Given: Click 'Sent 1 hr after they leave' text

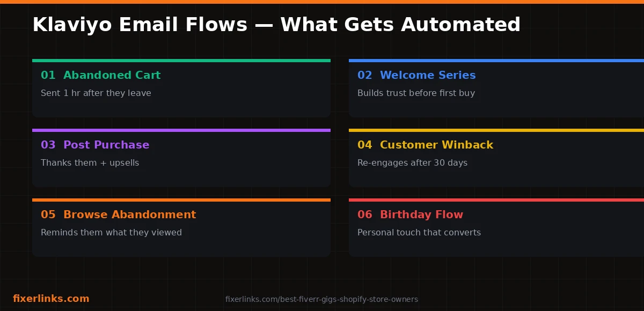Looking at the screenshot, I should 96,93.
